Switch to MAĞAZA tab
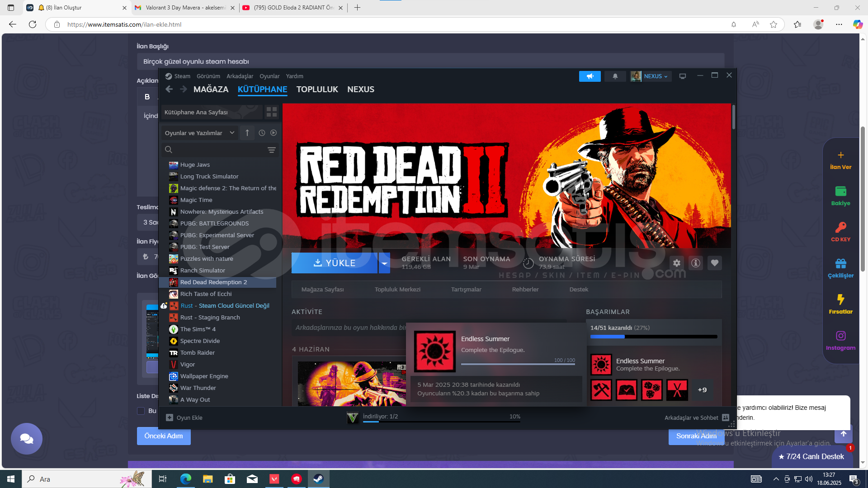 211,89
